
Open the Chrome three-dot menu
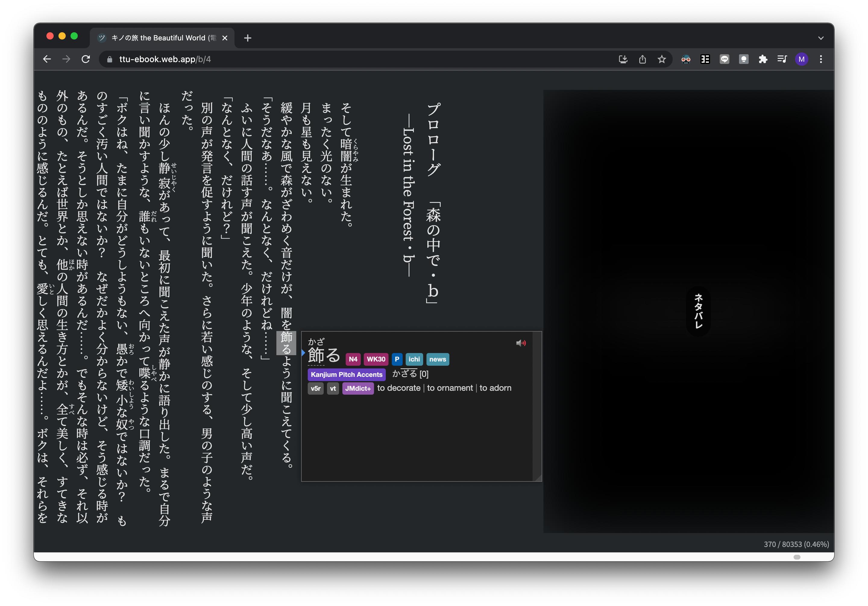coord(821,59)
